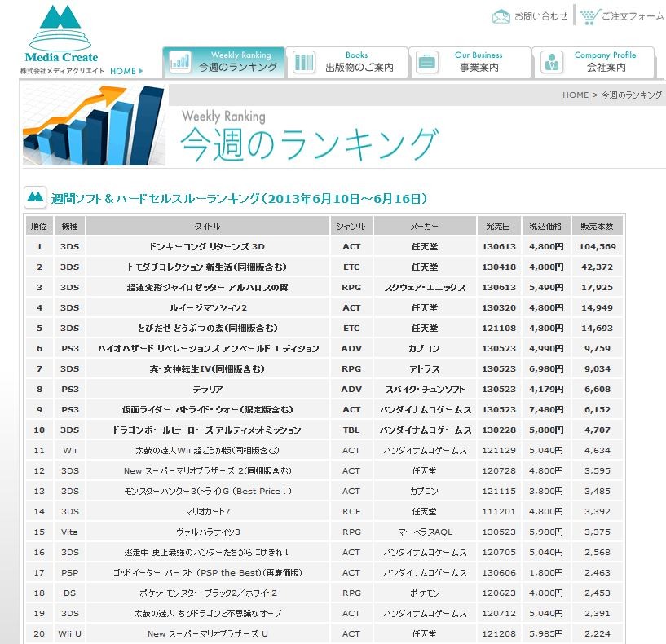Click the books icon in the Books tab

coord(304,62)
